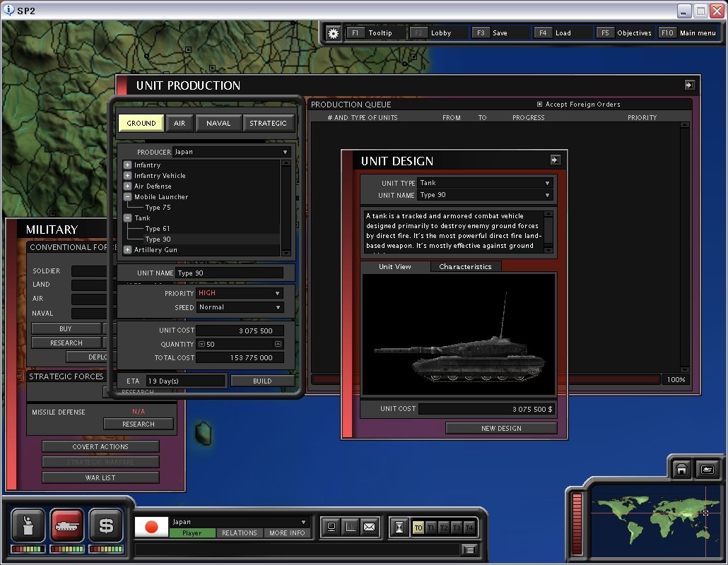Decrease quantity with the down stepper
This screenshot has height=565, width=728.
pos(201,344)
